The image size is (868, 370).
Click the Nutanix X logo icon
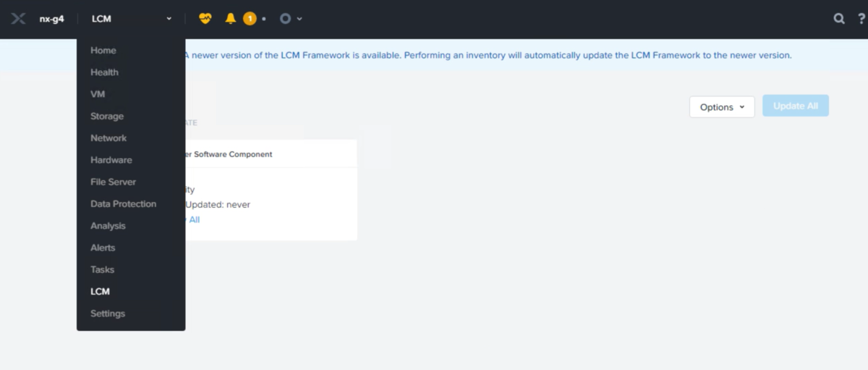point(19,19)
